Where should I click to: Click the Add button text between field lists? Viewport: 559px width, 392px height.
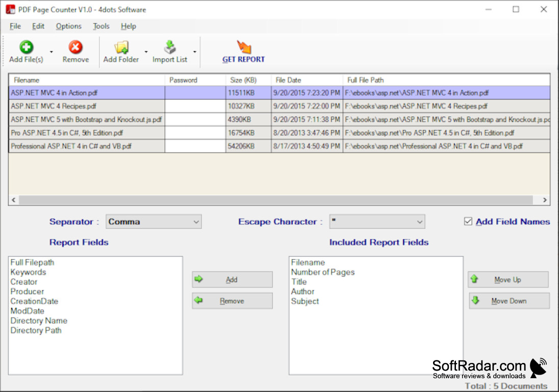coord(232,280)
